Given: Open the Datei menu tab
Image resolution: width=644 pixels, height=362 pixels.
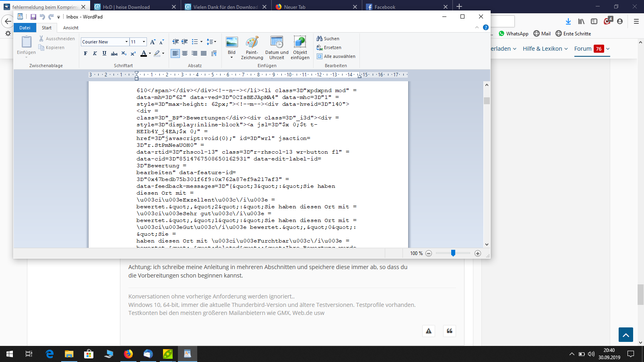Looking at the screenshot, I should point(25,28).
